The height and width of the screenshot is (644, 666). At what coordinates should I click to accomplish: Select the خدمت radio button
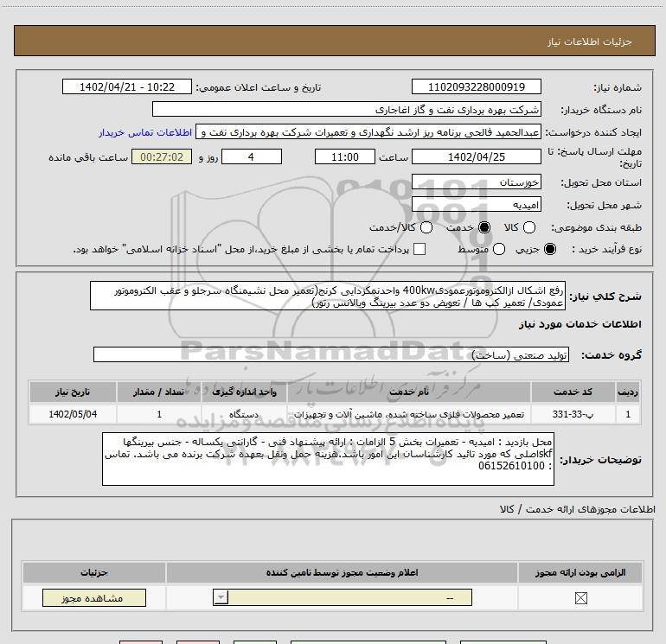[x=484, y=227]
